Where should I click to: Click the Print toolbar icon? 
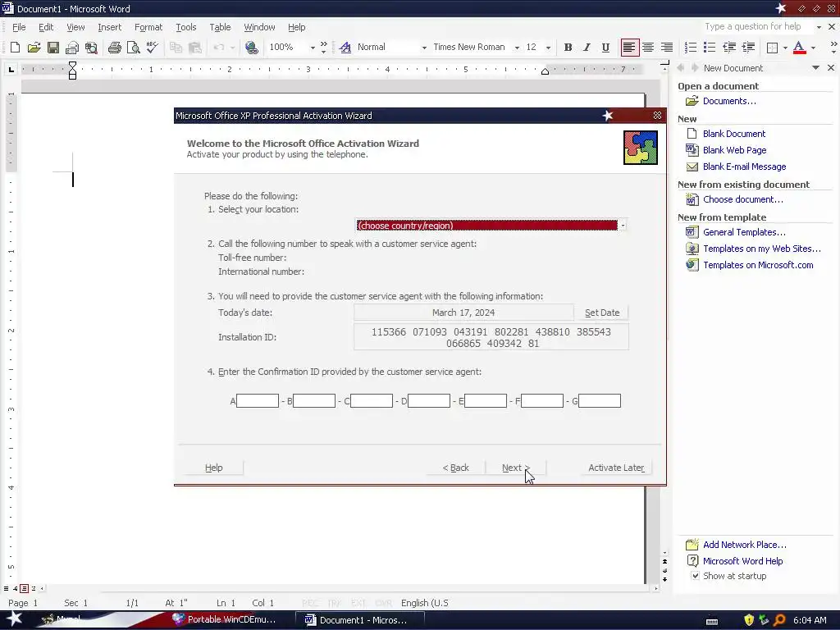(x=114, y=48)
